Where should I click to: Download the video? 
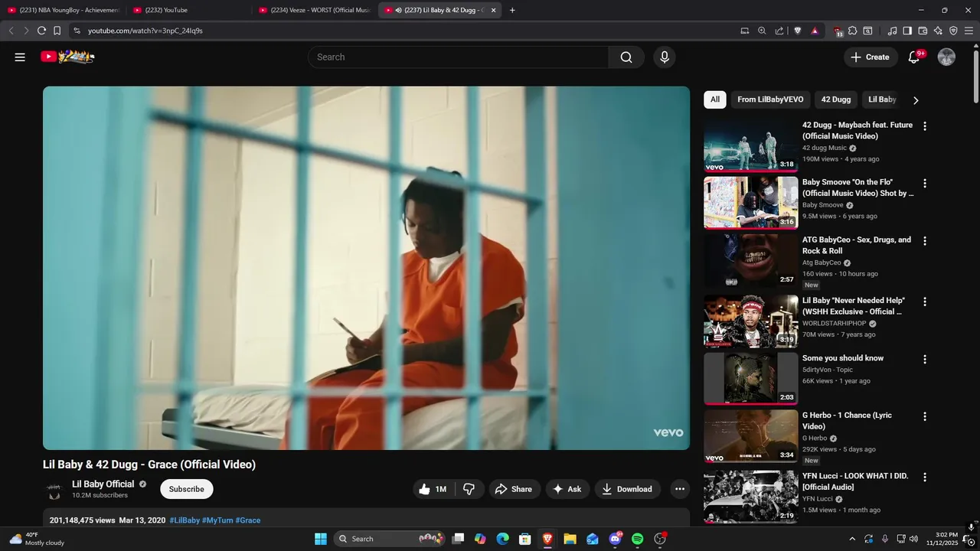627,489
